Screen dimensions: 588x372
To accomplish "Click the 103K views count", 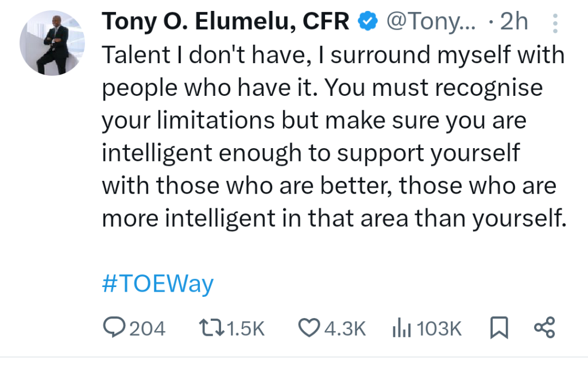I will [439, 328].
